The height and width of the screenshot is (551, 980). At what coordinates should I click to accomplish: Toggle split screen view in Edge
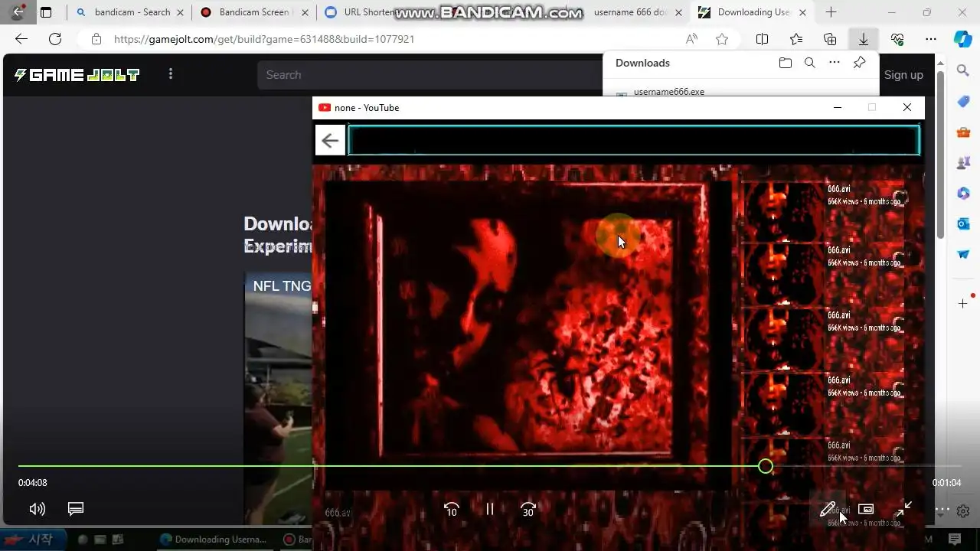(x=762, y=39)
